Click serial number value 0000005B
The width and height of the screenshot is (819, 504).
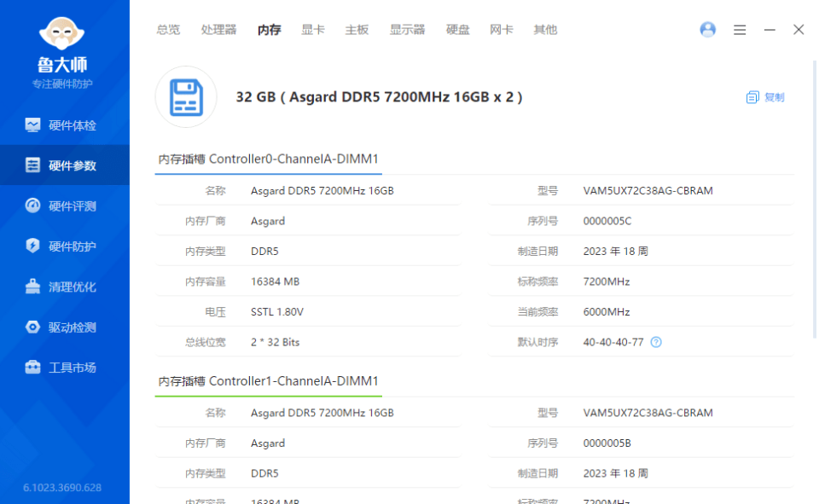(607, 443)
